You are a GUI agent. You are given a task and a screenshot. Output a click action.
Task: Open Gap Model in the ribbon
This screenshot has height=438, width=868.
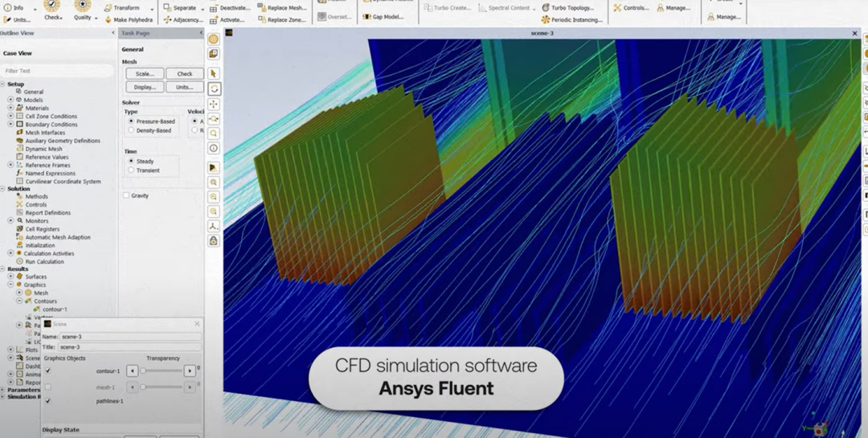(383, 17)
